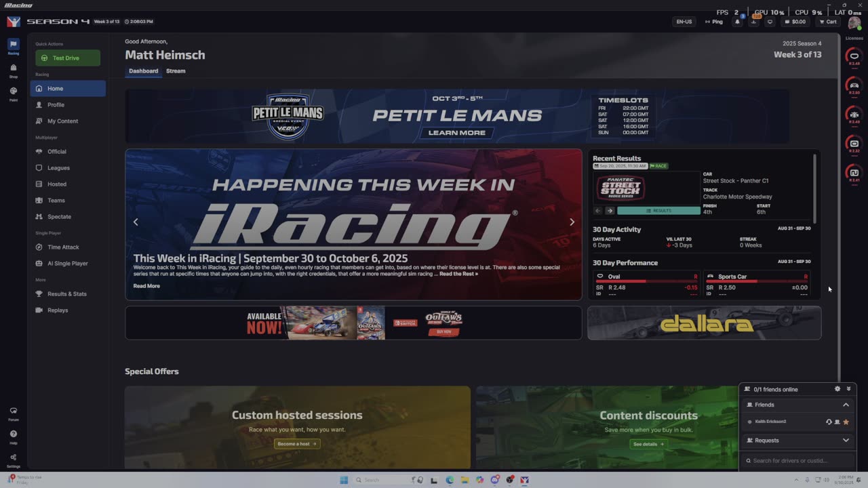The height and width of the screenshot is (488, 868).
Task: Open the user avatar in the header
Action: (x=854, y=22)
